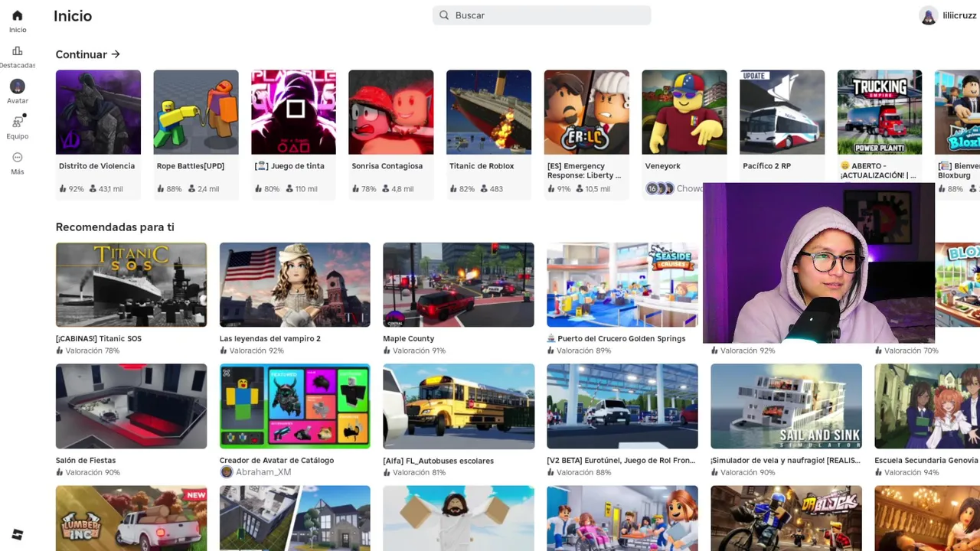980x551 pixels.
Task: Click the liliicruzz profile avatar icon
Action: (x=928, y=15)
